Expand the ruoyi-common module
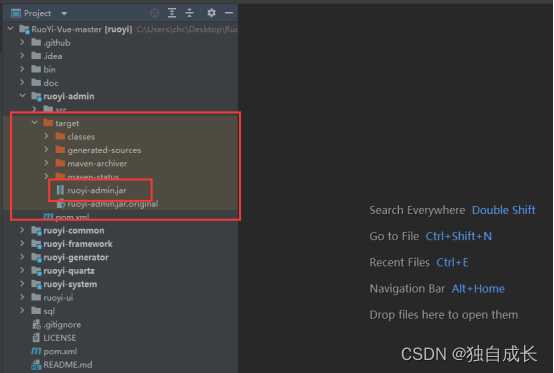Viewport: 554px width, 373px height. tap(22, 230)
